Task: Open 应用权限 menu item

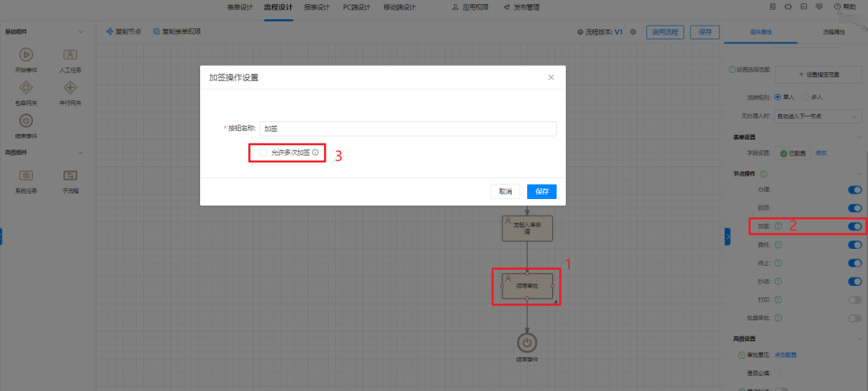Action: coord(470,7)
